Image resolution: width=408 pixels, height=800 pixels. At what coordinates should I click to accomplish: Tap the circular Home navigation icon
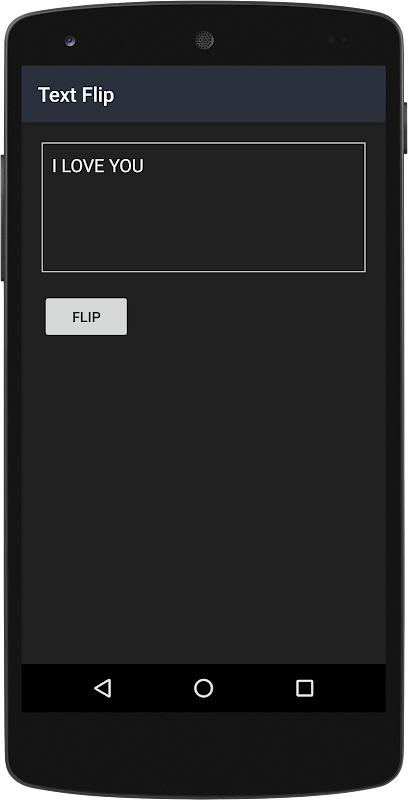pyautogui.click(x=203, y=688)
